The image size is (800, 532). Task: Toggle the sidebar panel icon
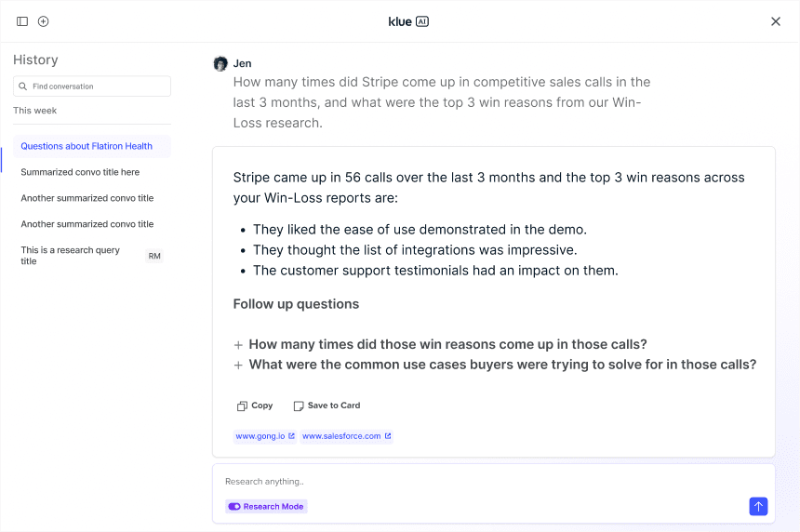tap(22, 21)
